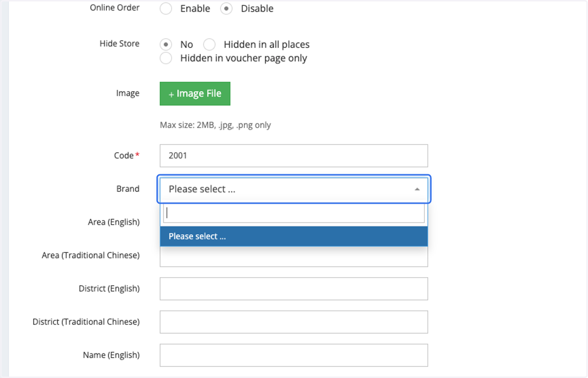Select Hidden in all places option

click(209, 45)
